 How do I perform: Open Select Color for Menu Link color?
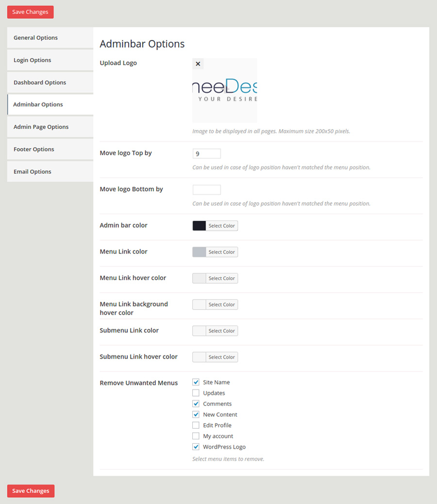click(x=222, y=252)
